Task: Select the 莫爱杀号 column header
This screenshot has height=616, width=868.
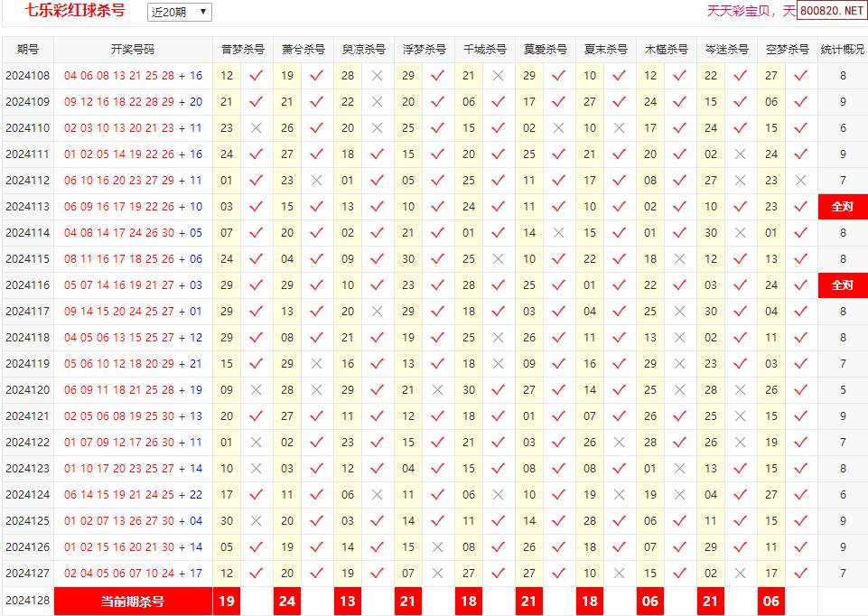Action: [x=546, y=50]
